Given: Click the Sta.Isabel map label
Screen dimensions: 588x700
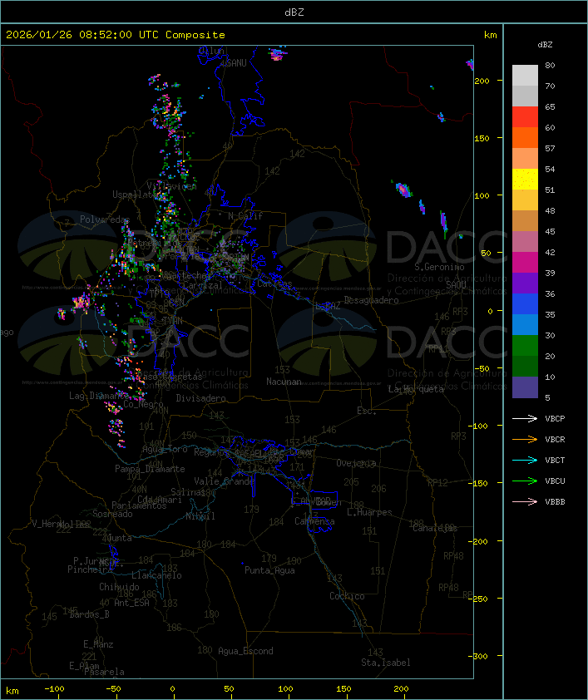Looking at the screenshot, I should coord(385,663).
